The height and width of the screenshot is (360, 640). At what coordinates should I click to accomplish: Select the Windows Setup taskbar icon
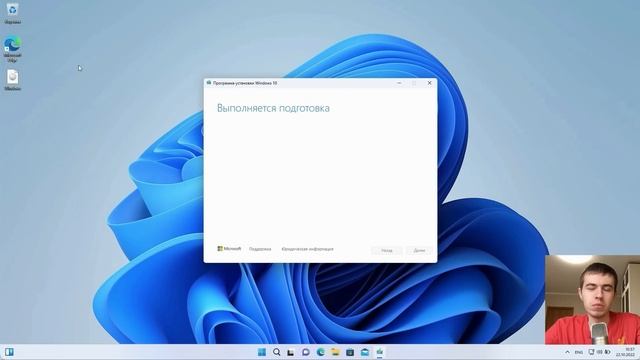(x=380, y=352)
